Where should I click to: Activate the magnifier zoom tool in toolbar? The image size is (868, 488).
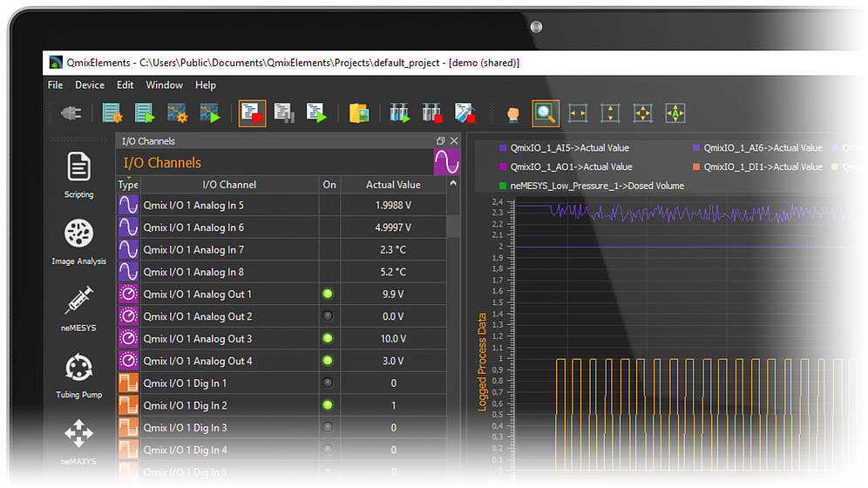(x=546, y=113)
